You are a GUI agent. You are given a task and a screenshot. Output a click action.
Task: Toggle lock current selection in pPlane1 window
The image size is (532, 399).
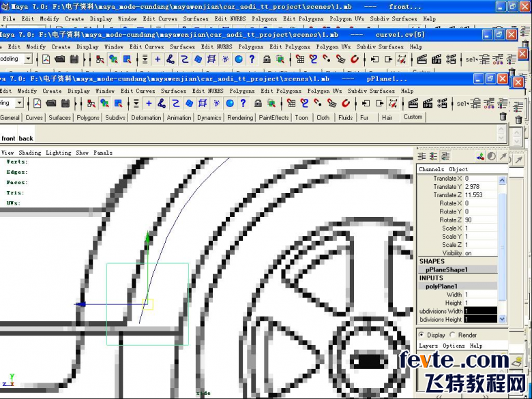click(x=258, y=103)
